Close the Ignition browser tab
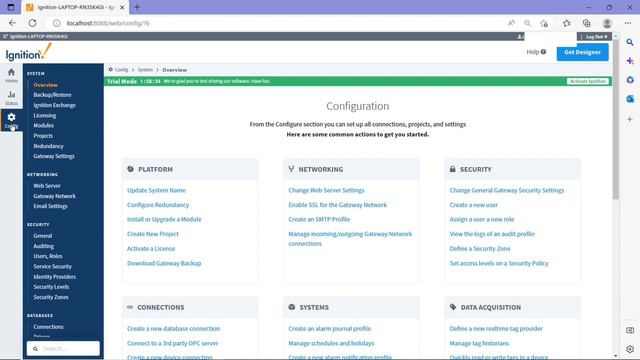The image size is (640, 360). 122,7
